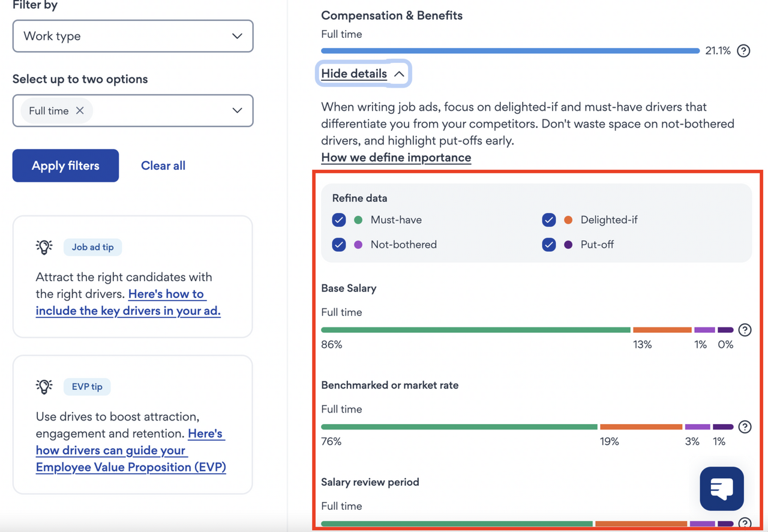Click help icon beside Salary review period bar
The width and height of the screenshot is (768, 532).
click(745, 523)
